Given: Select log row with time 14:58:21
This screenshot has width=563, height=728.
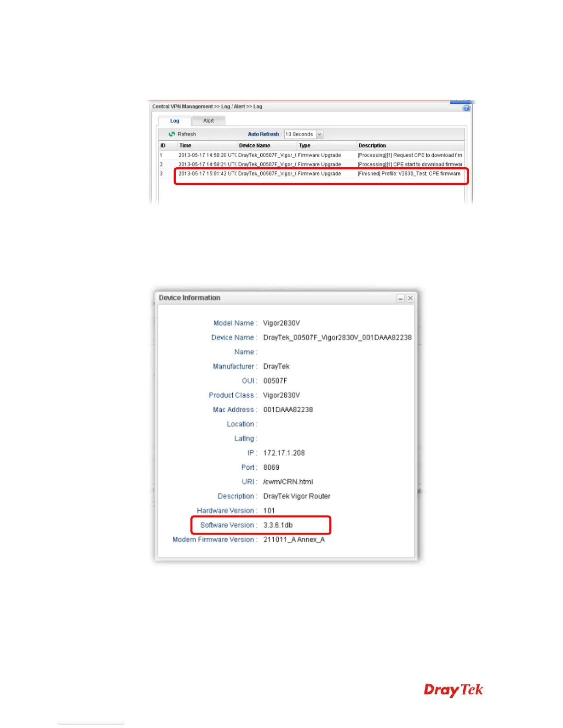Looking at the screenshot, I should pyautogui.click(x=311, y=165).
